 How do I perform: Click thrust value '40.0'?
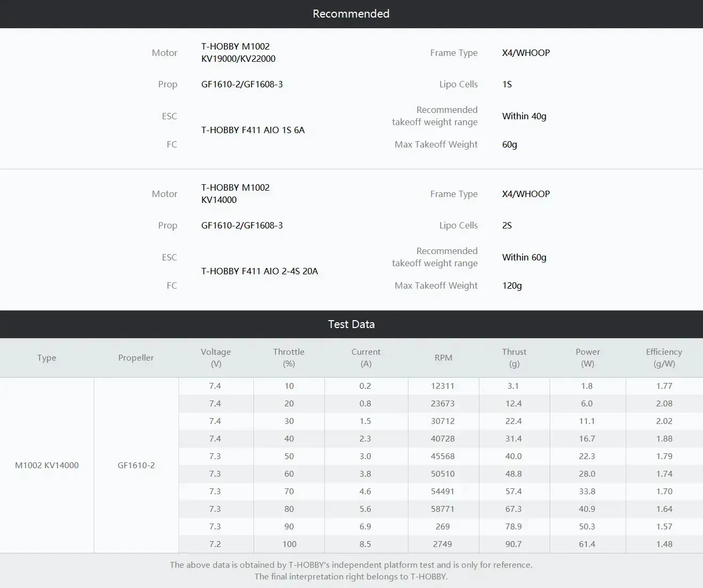[514, 456]
